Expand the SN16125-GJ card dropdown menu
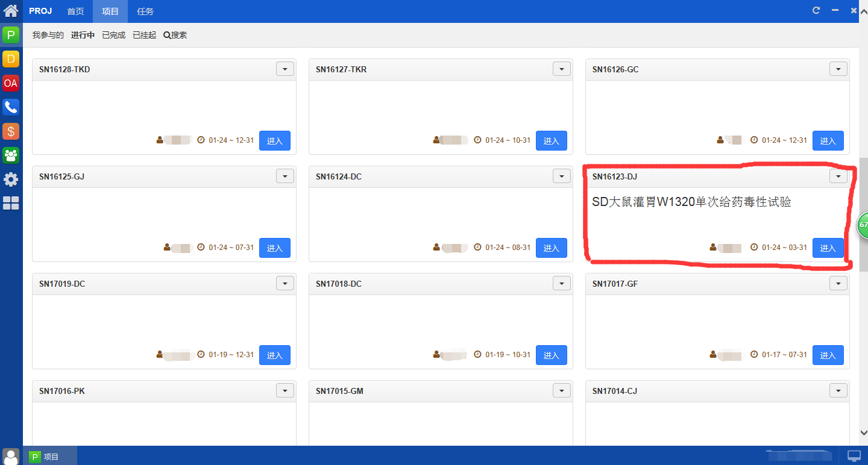The image size is (868, 465). pos(285,176)
